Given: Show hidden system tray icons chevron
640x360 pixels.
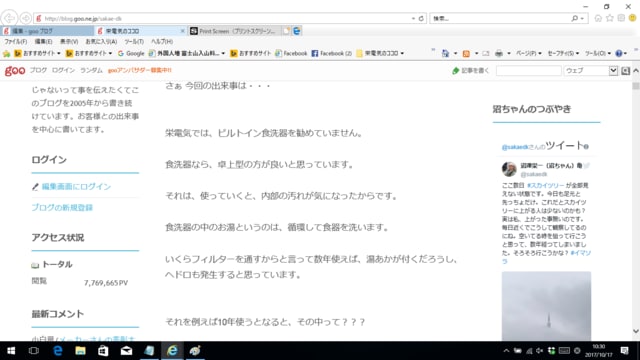Looking at the screenshot, I should (x=506, y=351).
